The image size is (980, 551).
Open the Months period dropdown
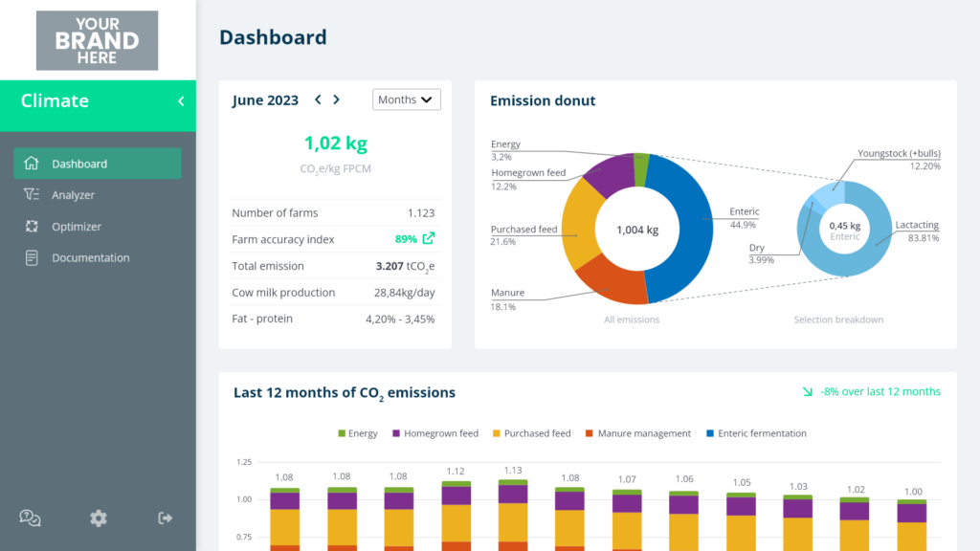click(406, 99)
